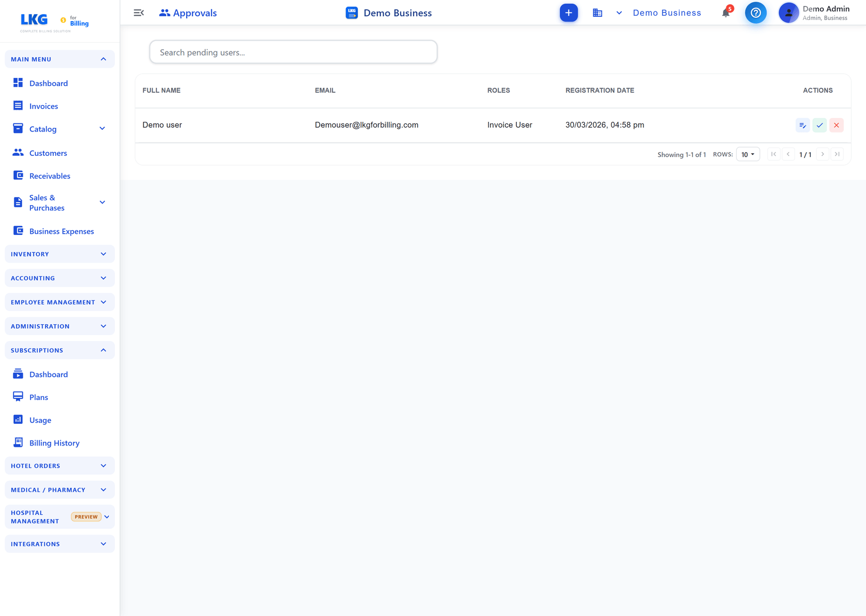Collapse the sidebar with the hamburger icon

coord(139,12)
